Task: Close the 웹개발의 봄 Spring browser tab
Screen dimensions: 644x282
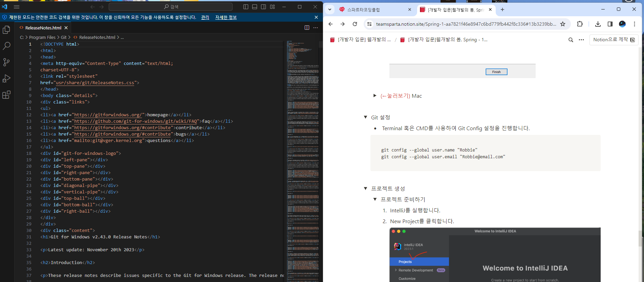Action: [x=490, y=9]
